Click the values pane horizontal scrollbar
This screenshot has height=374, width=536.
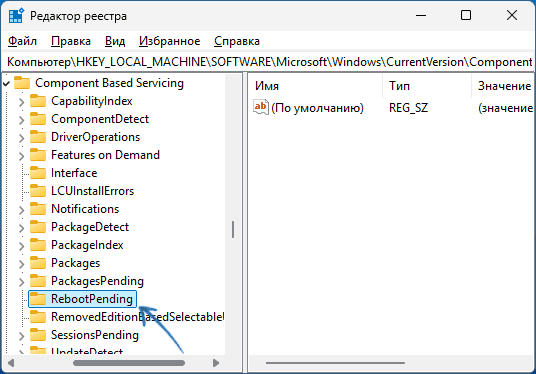point(335,363)
